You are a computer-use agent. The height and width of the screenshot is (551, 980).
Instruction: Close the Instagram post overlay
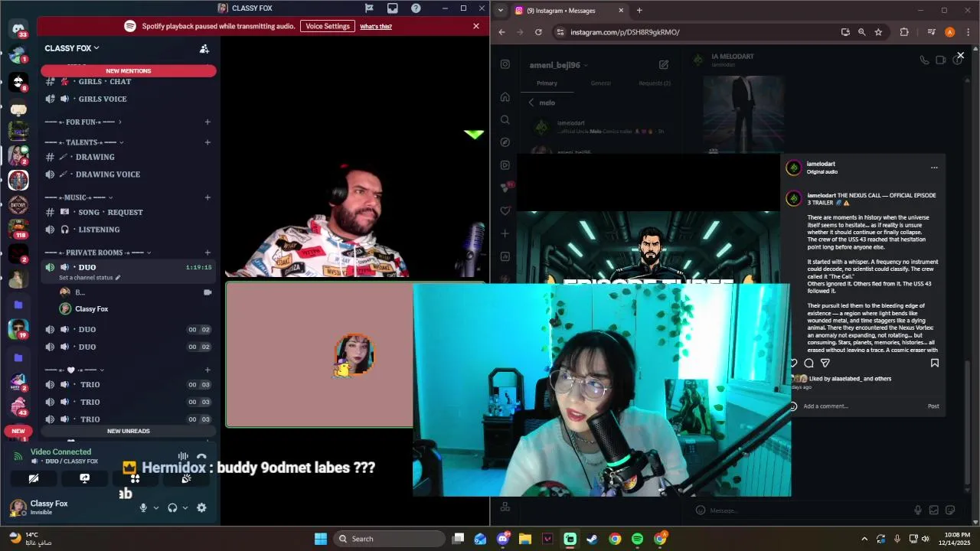click(x=960, y=56)
